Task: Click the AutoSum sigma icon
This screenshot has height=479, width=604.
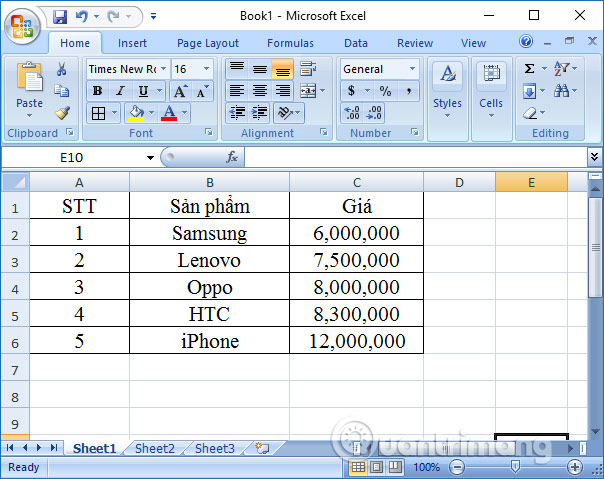Action: point(530,69)
